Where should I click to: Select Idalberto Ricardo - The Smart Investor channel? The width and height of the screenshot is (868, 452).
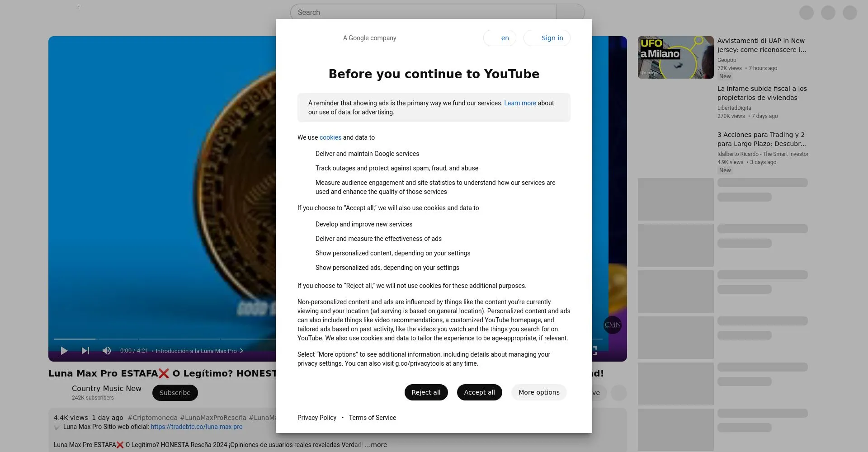tap(763, 154)
